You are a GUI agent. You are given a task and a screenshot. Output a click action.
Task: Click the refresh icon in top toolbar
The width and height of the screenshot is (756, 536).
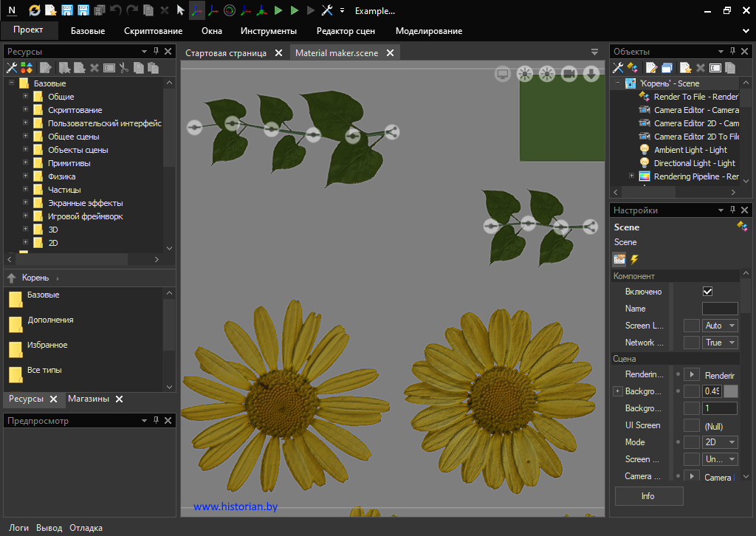click(x=35, y=10)
